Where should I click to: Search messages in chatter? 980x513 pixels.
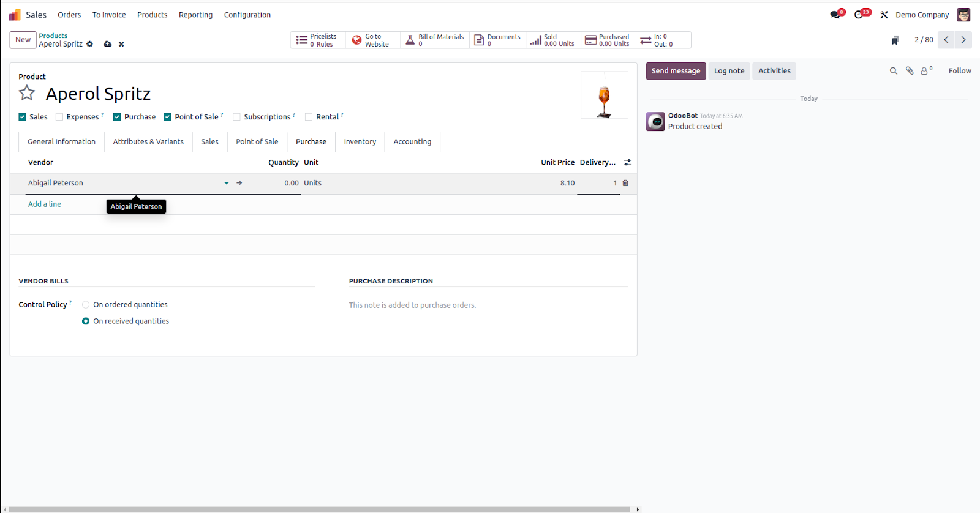tap(894, 71)
